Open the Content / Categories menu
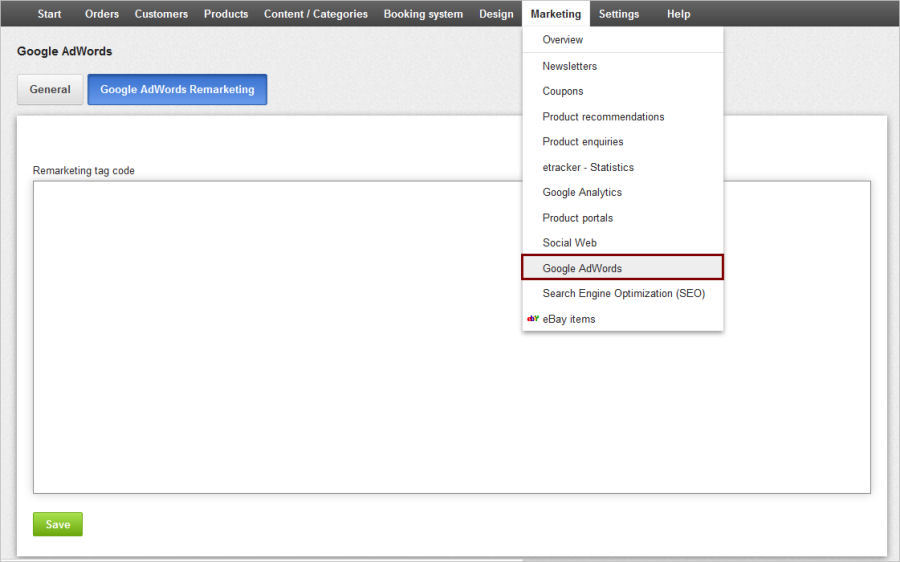900x562 pixels. click(x=316, y=14)
